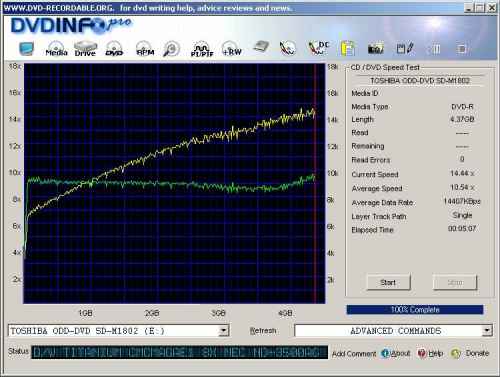The image size is (500, 377).
Task: Open the +RW settings icon
Action: [x=231, y=49]
